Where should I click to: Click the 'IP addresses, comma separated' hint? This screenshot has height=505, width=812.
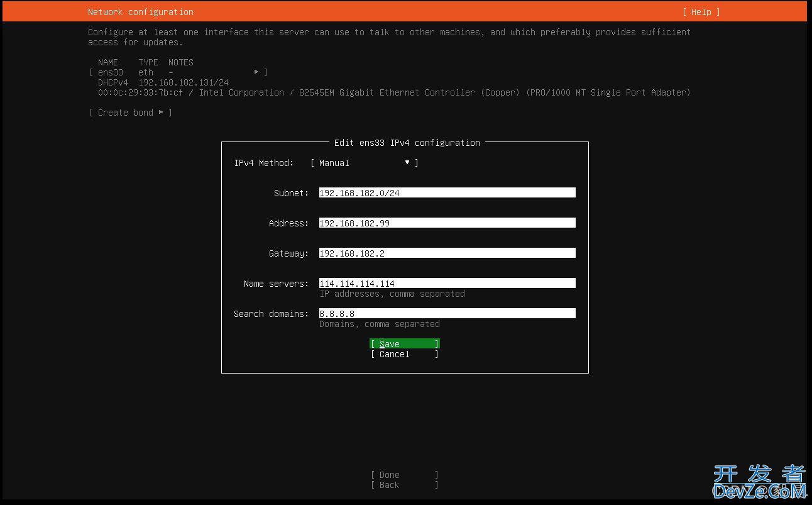[392, 294]
